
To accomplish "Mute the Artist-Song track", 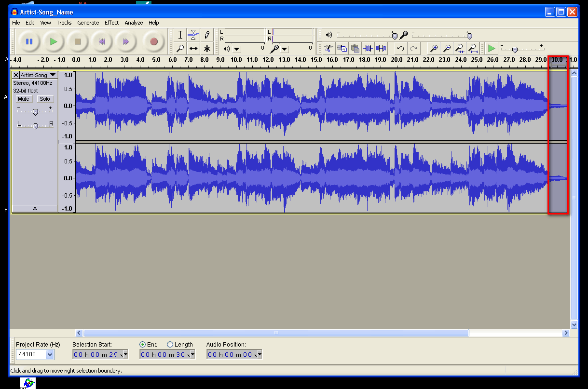I will pyautogui.click(x=24, y=99).
